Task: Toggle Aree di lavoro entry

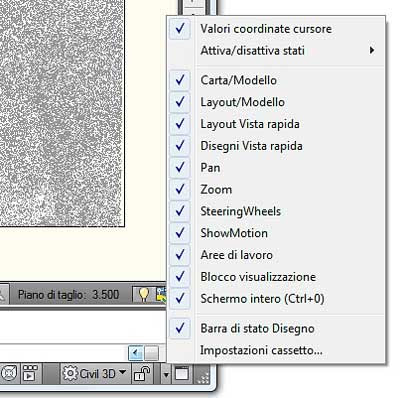Action: pos(277,255)
